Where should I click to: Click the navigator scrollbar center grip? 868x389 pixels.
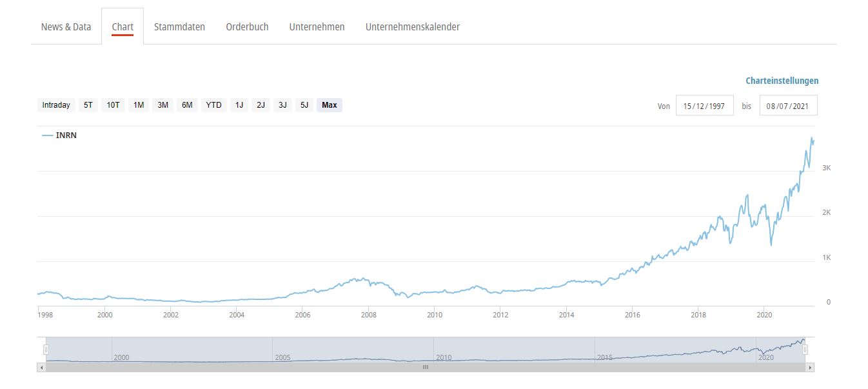(x=426, y=367)
